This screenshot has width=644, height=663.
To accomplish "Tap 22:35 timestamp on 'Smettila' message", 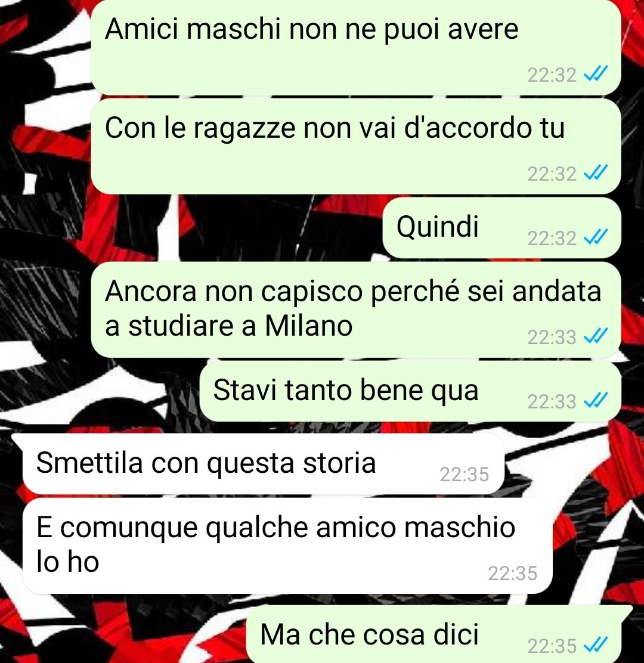I will pos(465,475).
